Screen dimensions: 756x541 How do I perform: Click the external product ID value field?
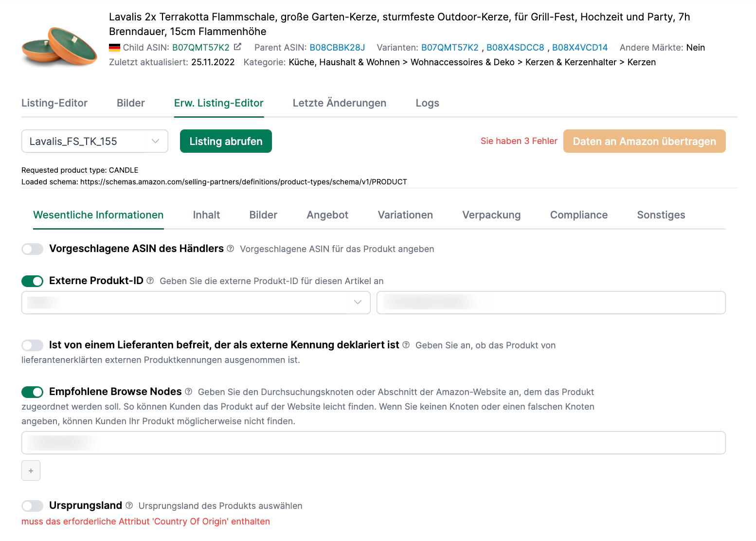point(551,303)
